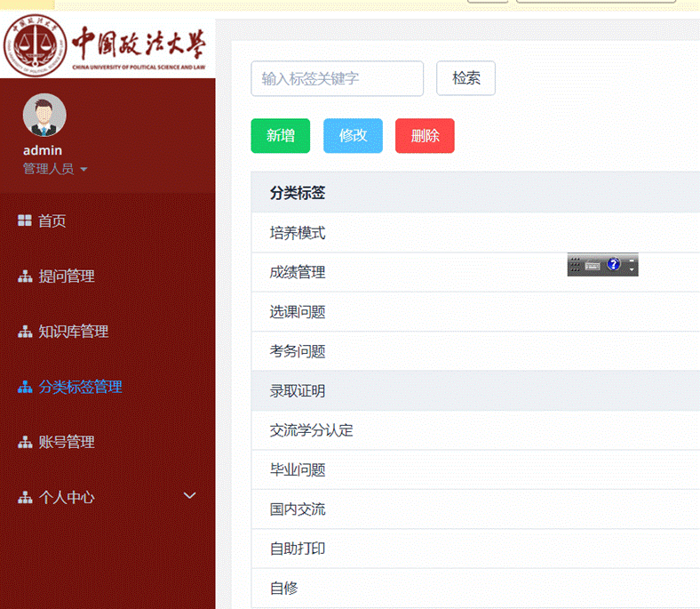Go to 账号管理 in the sidebar
This screenshot has height=609, width=700.
66,442
